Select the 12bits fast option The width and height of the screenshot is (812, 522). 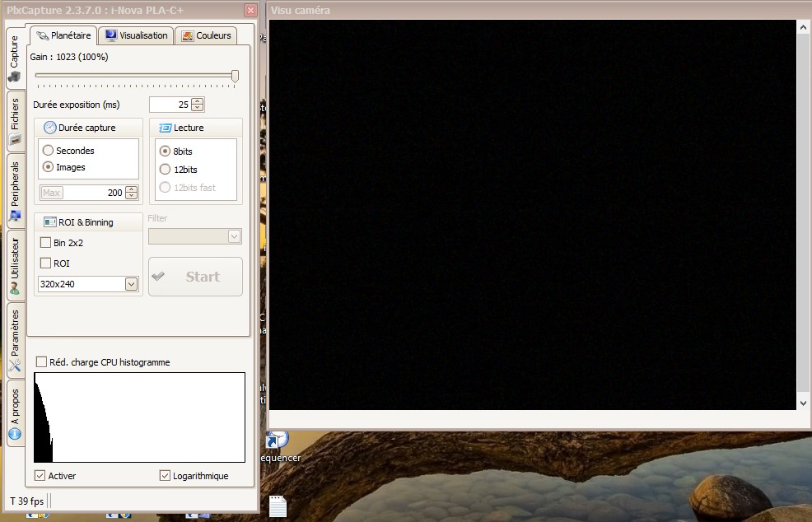tap(166, 188)
